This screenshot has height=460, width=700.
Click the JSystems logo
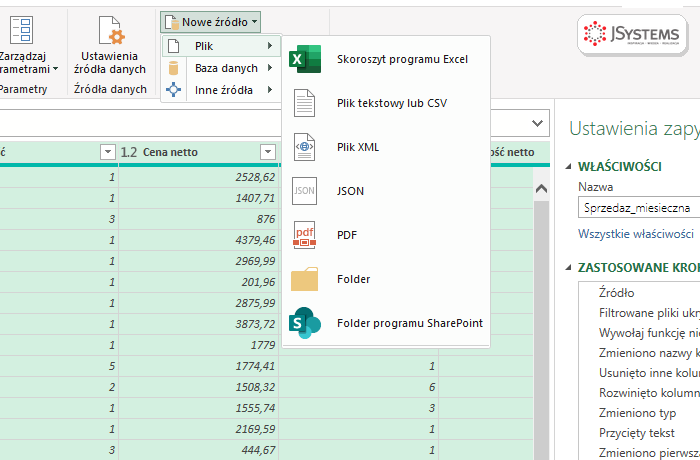[x=632, y=34]
